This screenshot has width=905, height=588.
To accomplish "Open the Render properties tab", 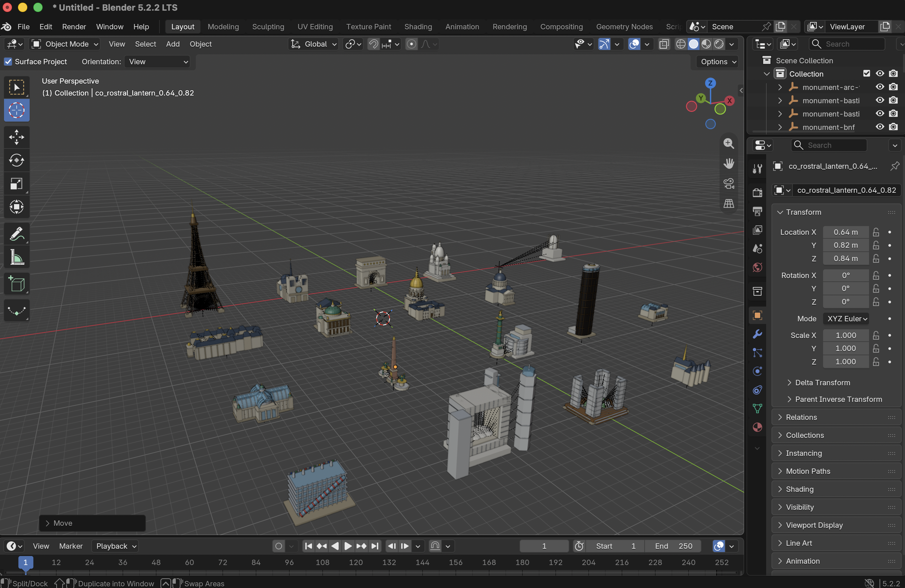I will click(757, 192).
